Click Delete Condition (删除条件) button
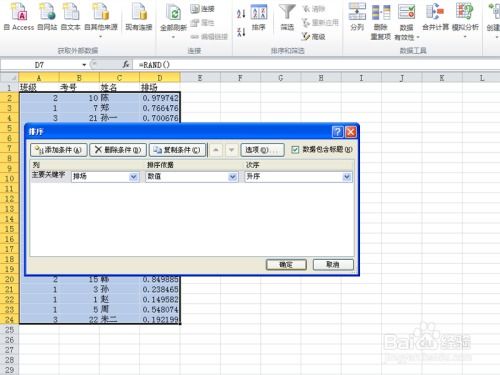Viewport: 500px width, 375px height. pyautogui.click(x=118, y=150)
